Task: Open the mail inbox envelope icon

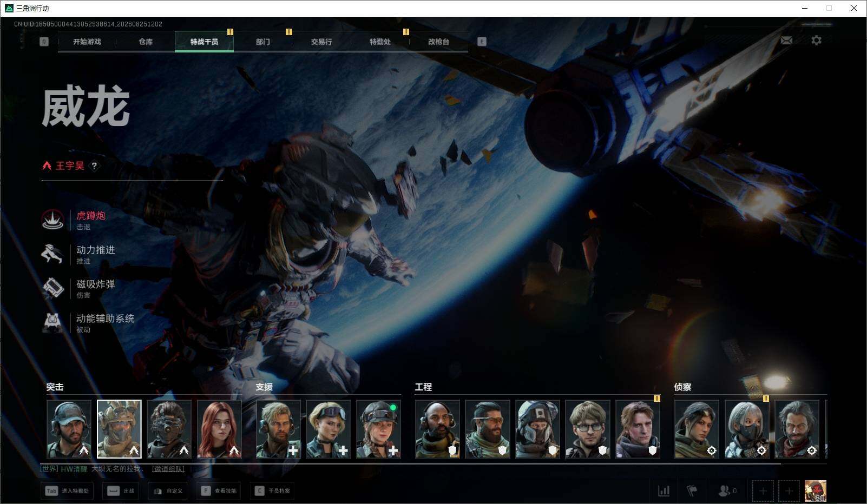Action: (x=786, y=41)
